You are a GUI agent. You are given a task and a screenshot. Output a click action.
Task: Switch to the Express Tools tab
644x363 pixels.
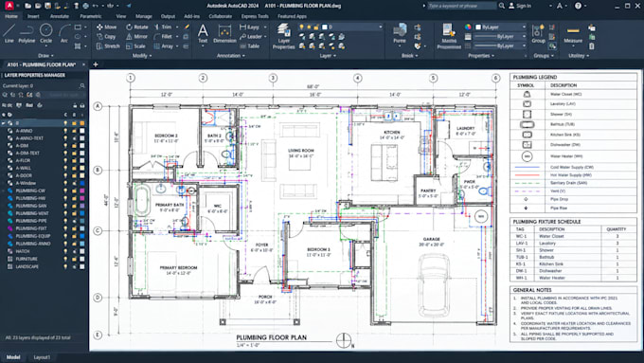(x=255, y=16)
